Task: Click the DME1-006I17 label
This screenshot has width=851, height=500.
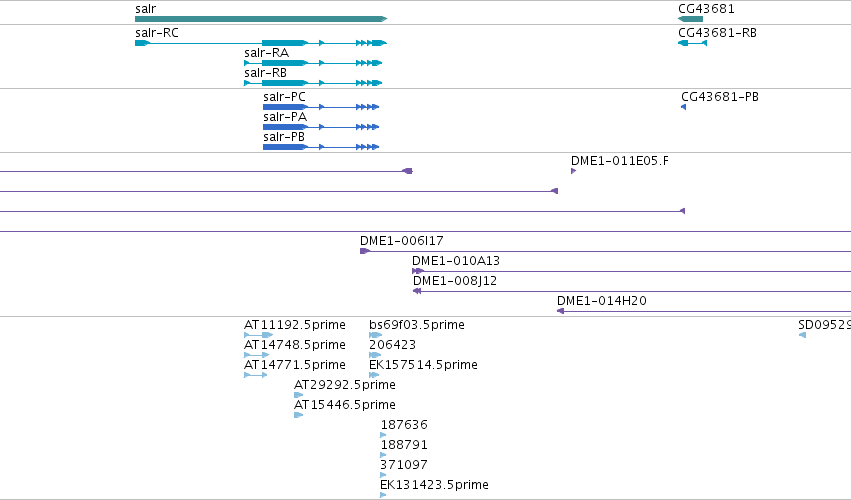Action: (x=402, y=240)
